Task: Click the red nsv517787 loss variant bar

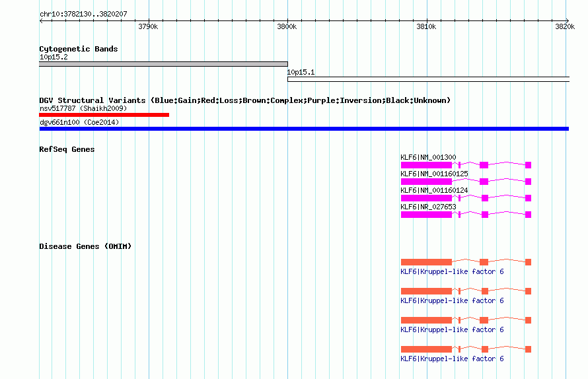Action: coord(104,115)
